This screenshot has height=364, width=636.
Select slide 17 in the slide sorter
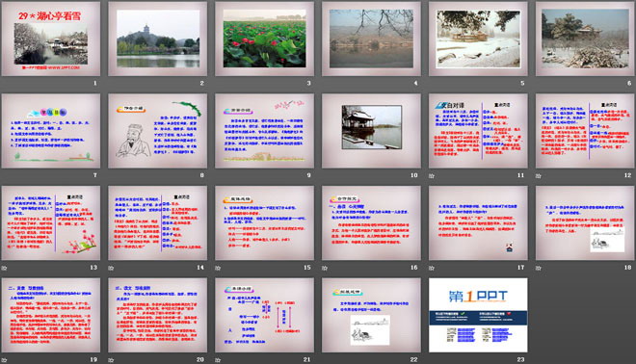pyautogui.click(x=478, y=223)
